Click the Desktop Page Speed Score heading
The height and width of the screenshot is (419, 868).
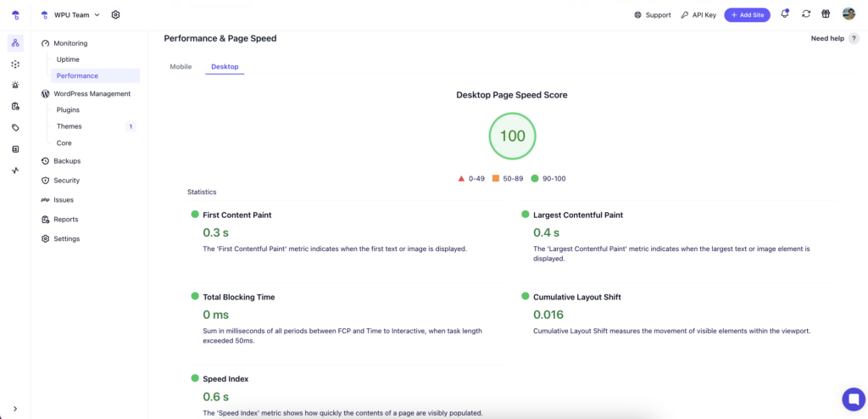pyautogui.click(x=511, y=95)
